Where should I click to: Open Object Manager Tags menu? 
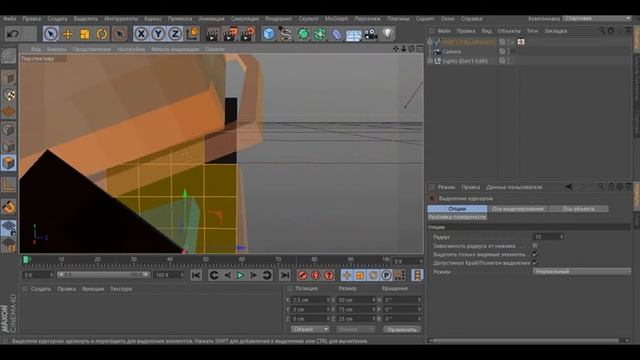532,31
